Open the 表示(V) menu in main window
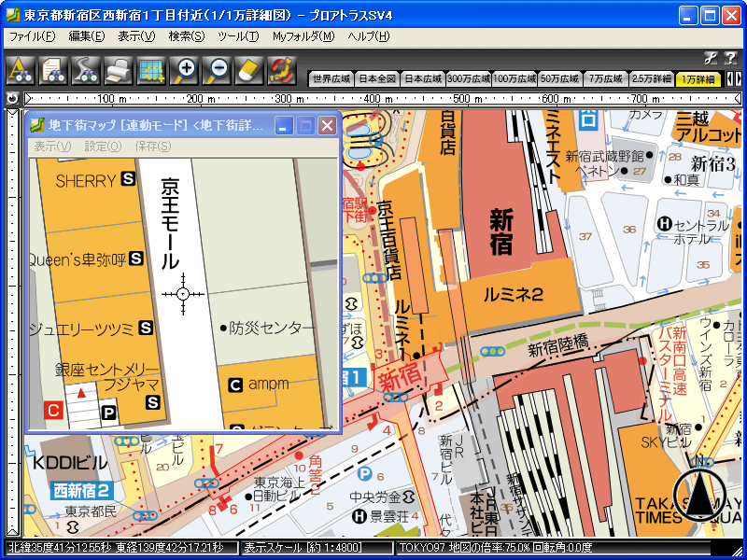The width and height of the screenshot is (747, 560). [x=136, y=36]
